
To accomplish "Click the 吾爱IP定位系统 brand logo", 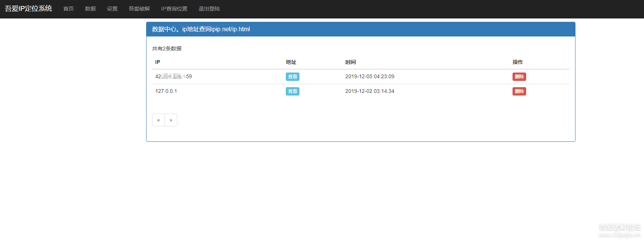I will point(28,9).
